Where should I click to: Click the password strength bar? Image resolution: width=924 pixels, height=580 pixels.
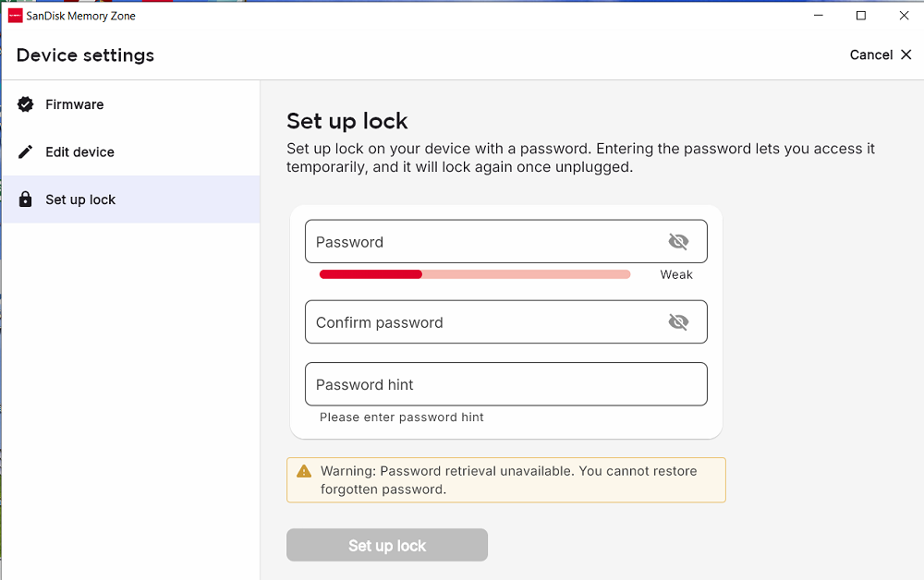pyautogui.click(x=475, y=274)
